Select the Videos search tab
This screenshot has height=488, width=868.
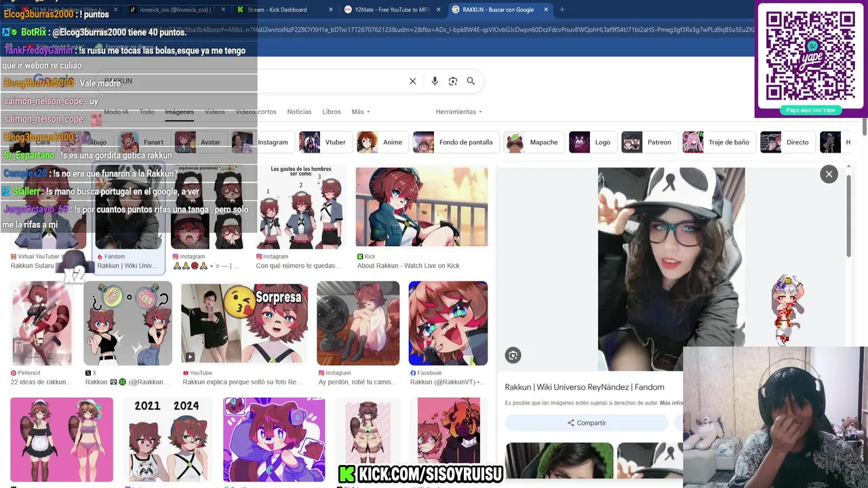point(214,112)
